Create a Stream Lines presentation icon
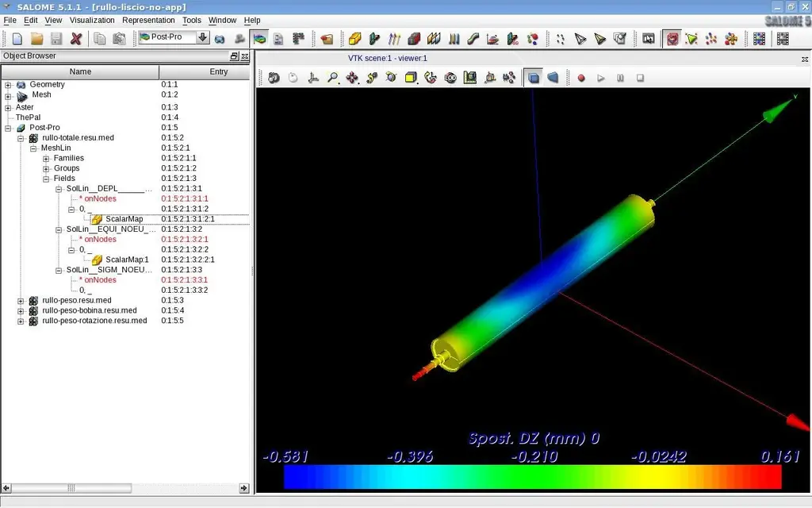The width and height of the screenshot is (812, 508). [x=473, y=39]
